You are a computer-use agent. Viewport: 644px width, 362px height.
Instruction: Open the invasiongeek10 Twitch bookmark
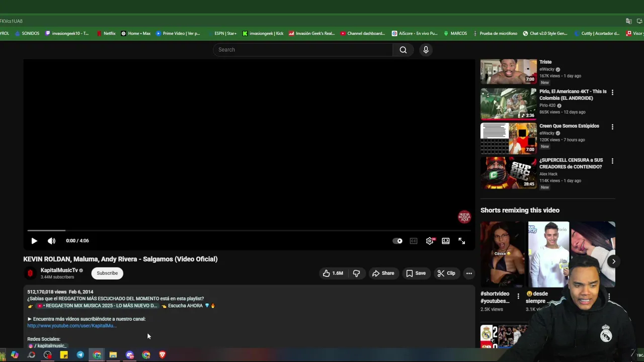[67, 34]
